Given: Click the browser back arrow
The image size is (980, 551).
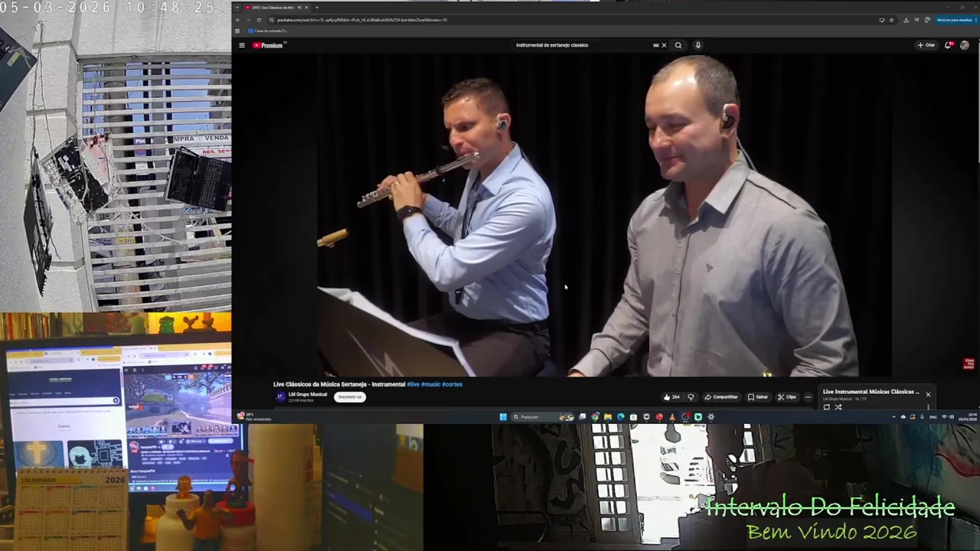Looking at the screenshot, I should 237,20.
